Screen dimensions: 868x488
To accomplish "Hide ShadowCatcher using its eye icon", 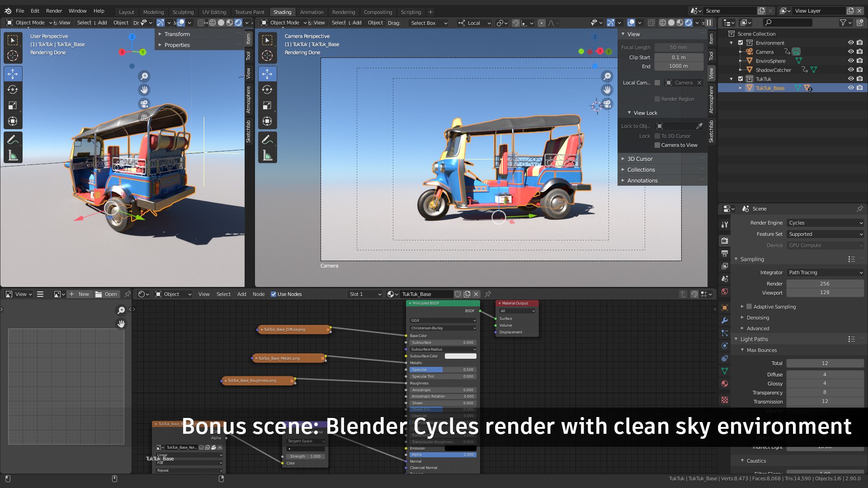I will pyautogui.click(x=851, y=70).
